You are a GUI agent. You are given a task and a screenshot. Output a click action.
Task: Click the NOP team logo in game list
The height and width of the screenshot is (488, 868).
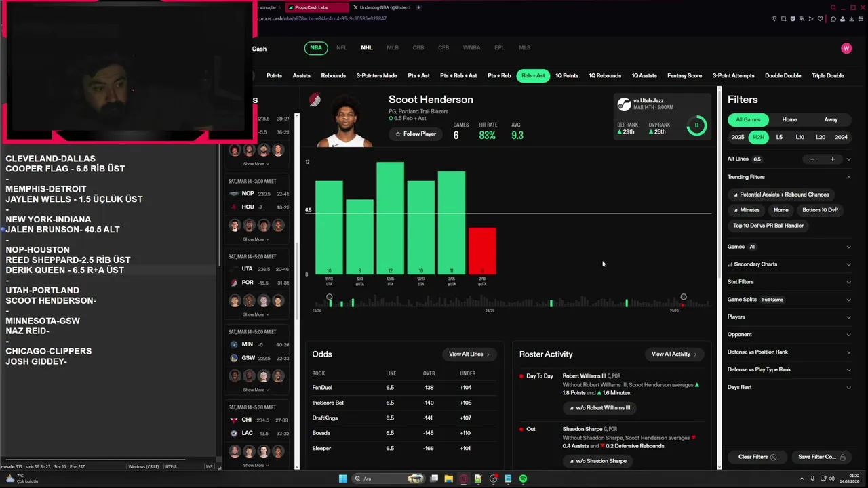[234, 194]
